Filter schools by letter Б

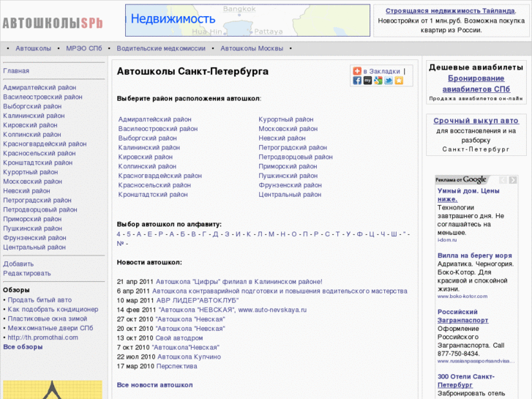(182, 234)
